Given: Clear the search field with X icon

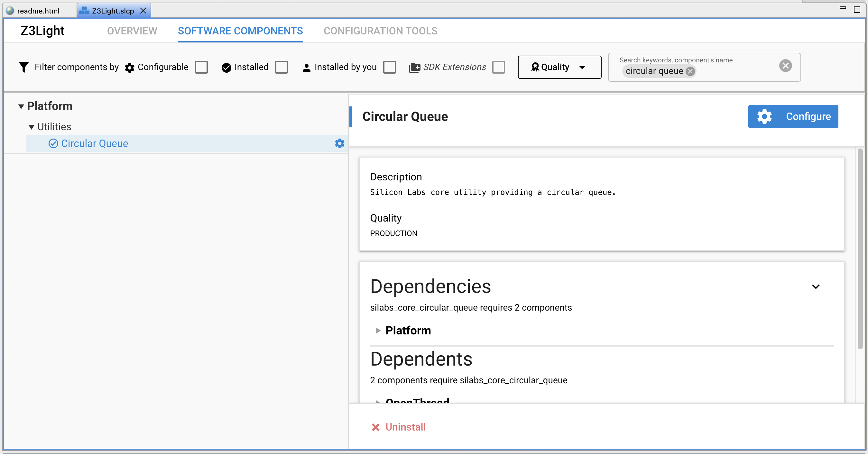Looking at the screenshot, I should coord(785,66).
